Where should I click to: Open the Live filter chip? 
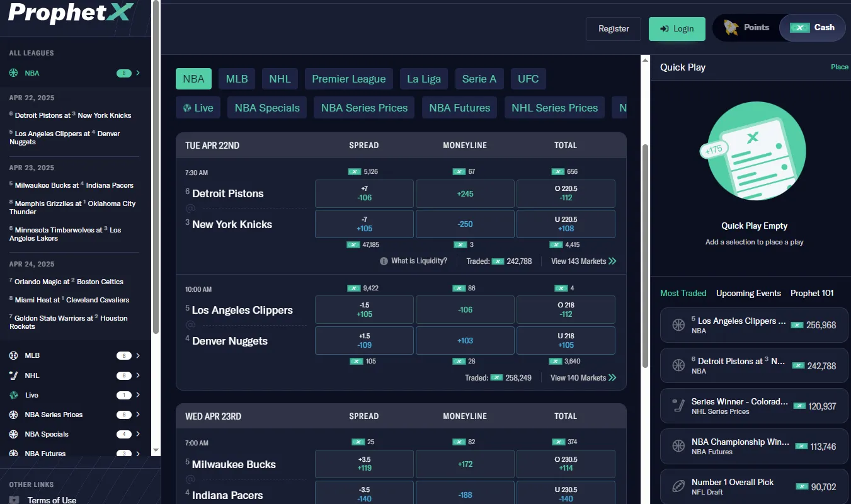point(198,108)
